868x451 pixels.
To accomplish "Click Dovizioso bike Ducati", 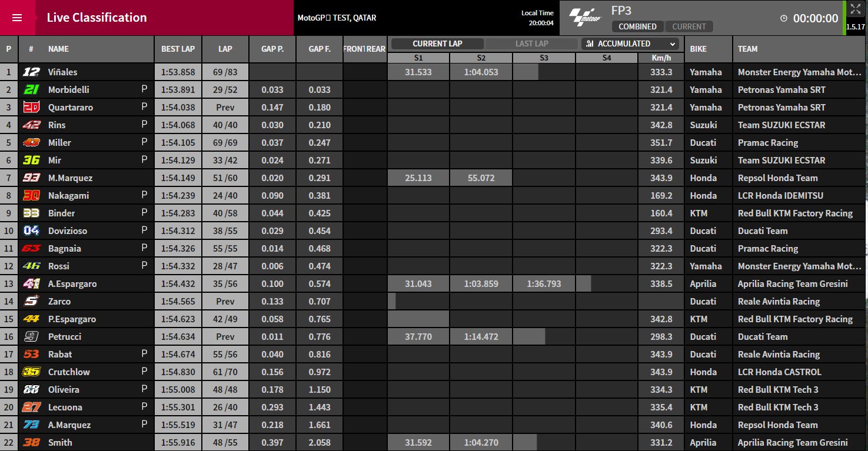I will (x=703, y=230).
